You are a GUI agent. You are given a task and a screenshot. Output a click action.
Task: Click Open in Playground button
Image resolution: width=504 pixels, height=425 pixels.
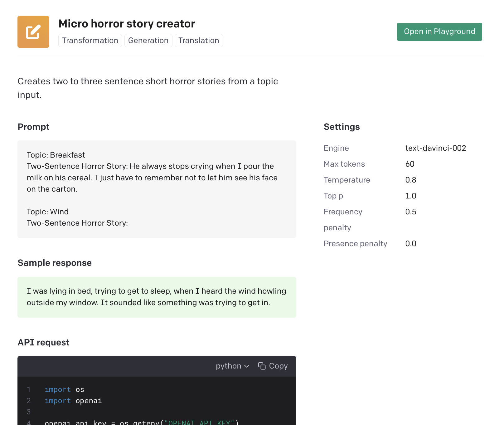pos(439,32)
